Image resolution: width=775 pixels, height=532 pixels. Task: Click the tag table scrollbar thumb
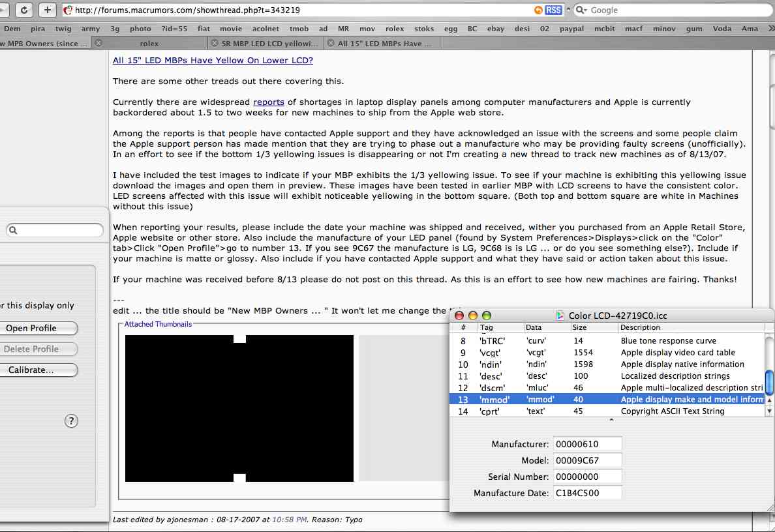pyautogui.click(x=769, y=383)
